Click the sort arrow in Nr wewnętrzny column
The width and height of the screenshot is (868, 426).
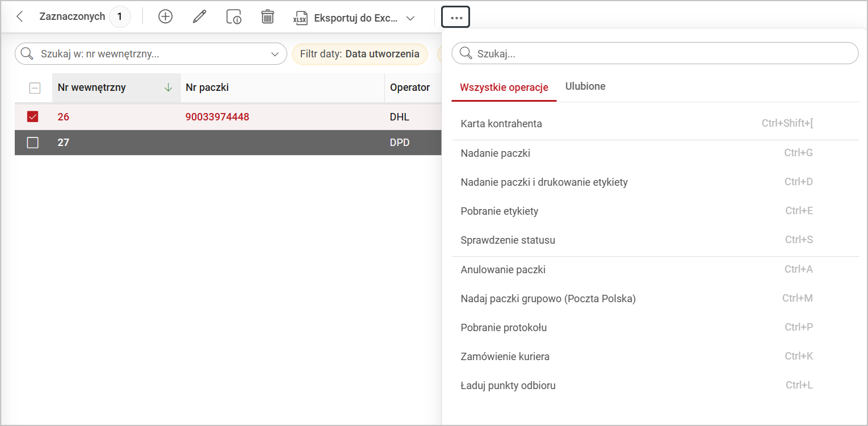(x=168, y=87)
